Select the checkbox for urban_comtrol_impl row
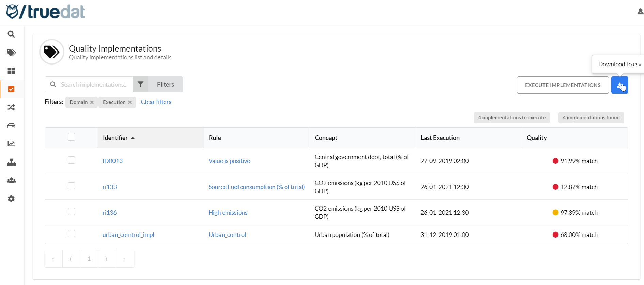Screen dimensions: 644x285 (71, 234)
